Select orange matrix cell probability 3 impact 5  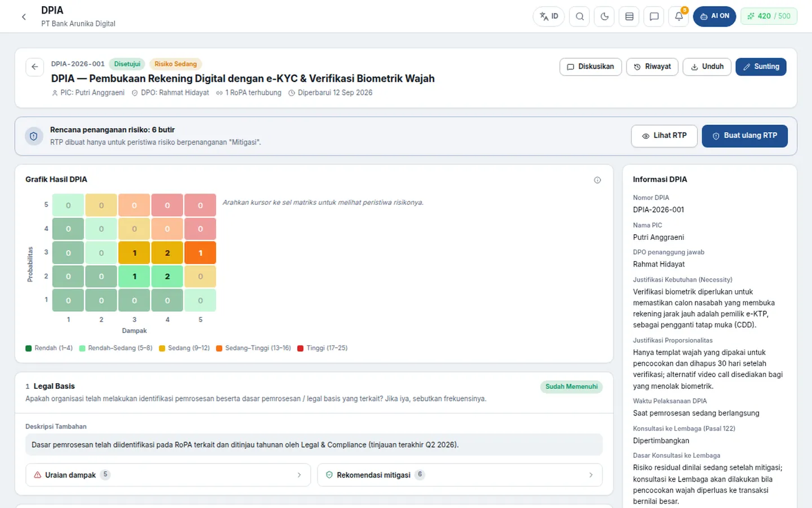200,253
